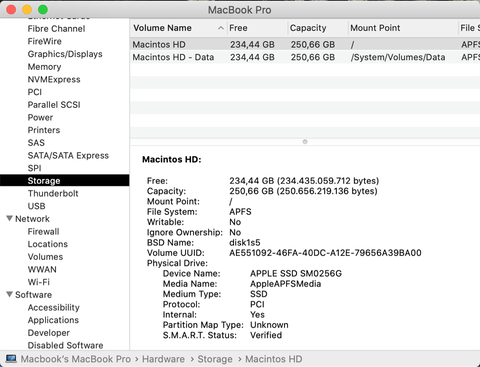Screen dimensions: 480x367
Task: Show NVMExpress hardware information
Action: [x=54, y=79]
